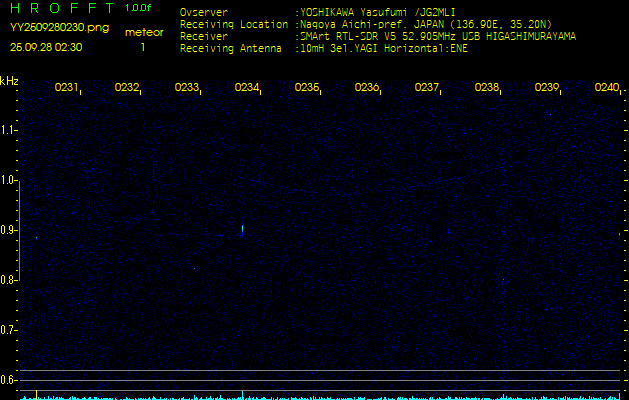The image size is (629, 400).
Task: Click the 0232 time marker
Action: tap(127, 87)
